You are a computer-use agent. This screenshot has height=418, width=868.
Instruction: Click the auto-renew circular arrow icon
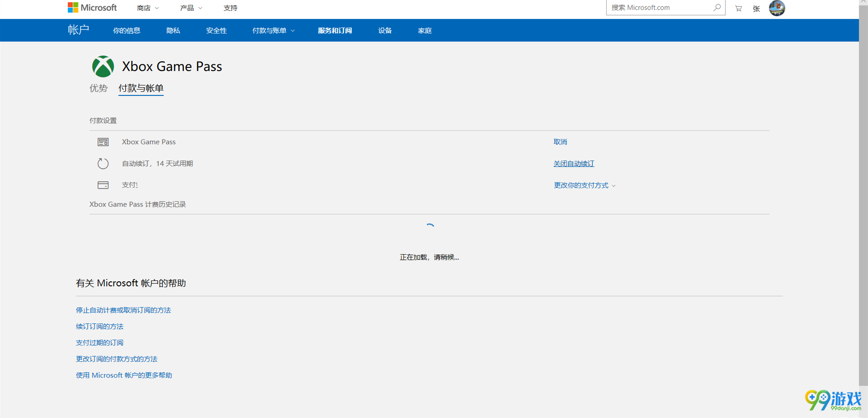(x=103, y=163)
